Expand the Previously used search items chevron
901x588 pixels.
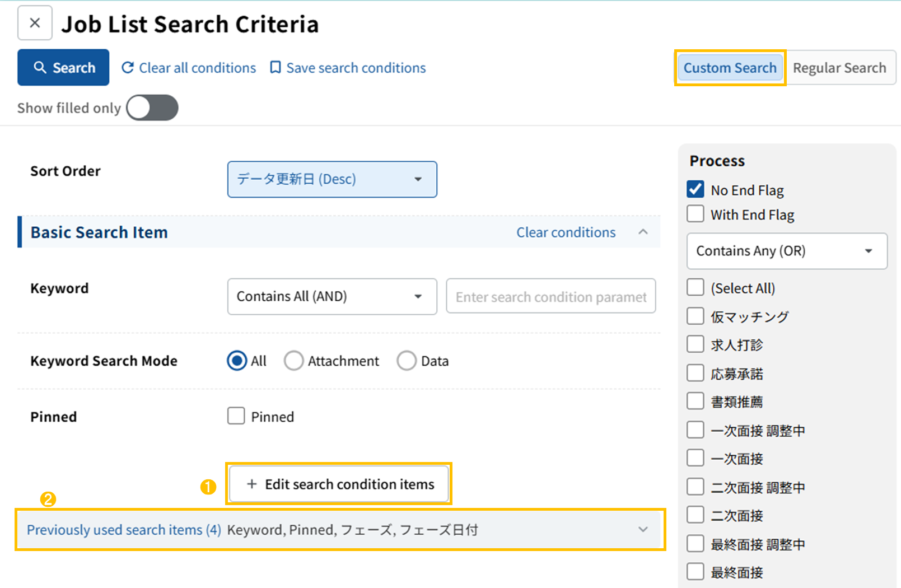click(x=643, y=530)
